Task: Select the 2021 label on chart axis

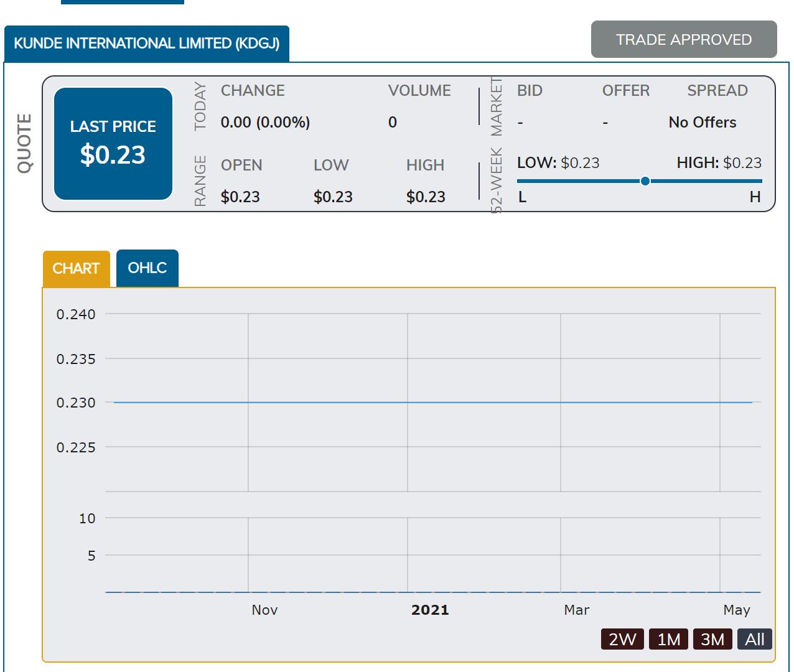Action: [x=429, y=610]
